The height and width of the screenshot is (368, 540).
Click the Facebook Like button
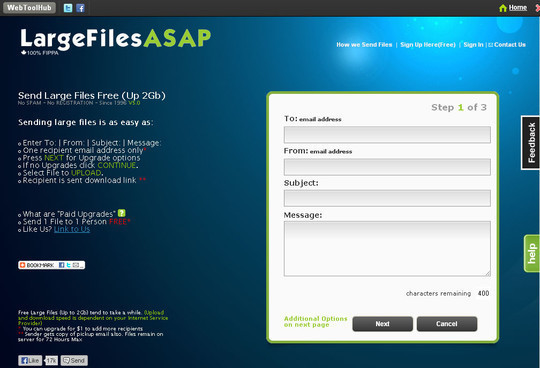tap(30, 360)
